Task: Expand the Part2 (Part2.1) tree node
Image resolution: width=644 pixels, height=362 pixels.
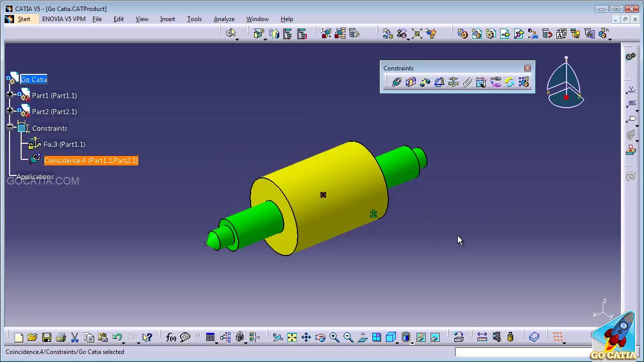Action: click(10, 111)
